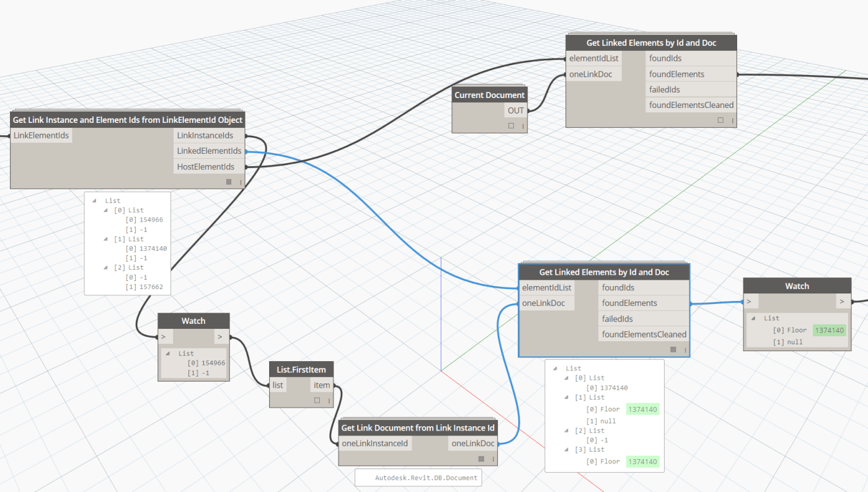This screenshot has height=492, width=868.
Task: Click output port of Watch node showing Floor
Action: 842,302
